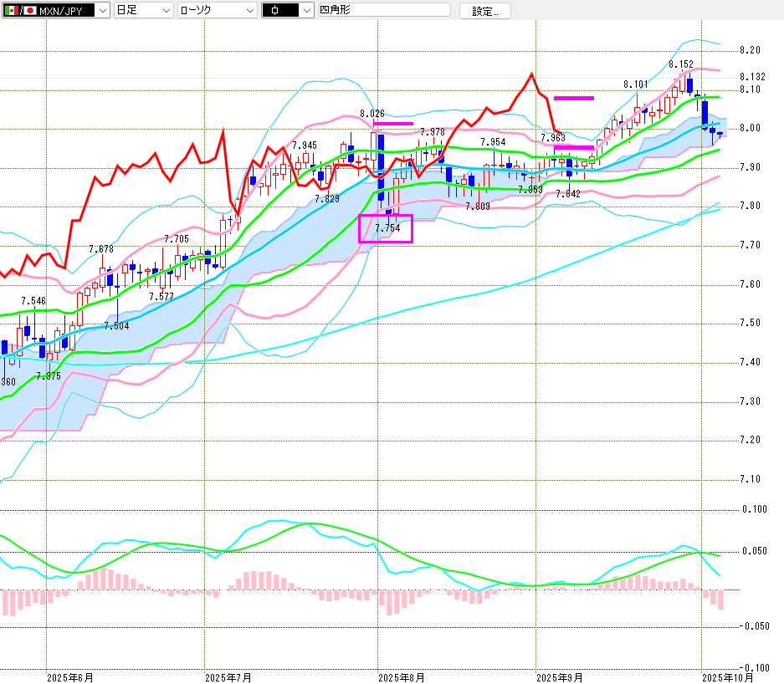The width and height of the screenshot is (784, 684).
Task: Click the 8.132 price axis value
Action: 752,77
